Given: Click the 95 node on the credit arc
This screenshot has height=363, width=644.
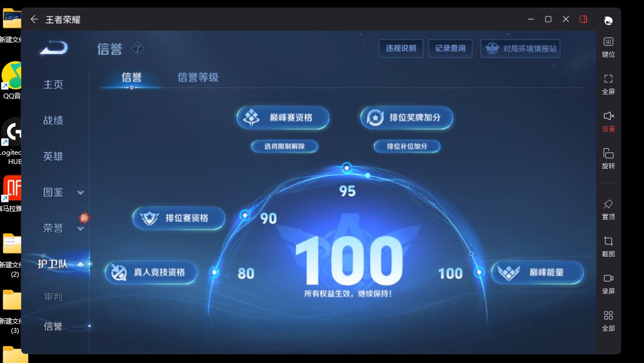Looking at the screenshot, I should pos(346,167).
